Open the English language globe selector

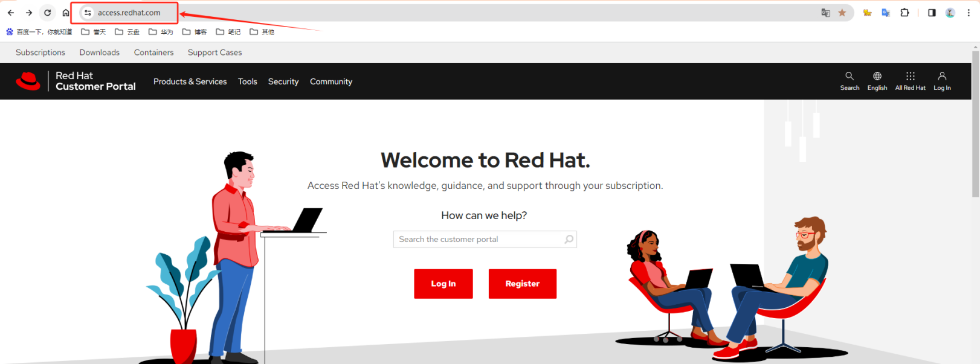point(877,81)
